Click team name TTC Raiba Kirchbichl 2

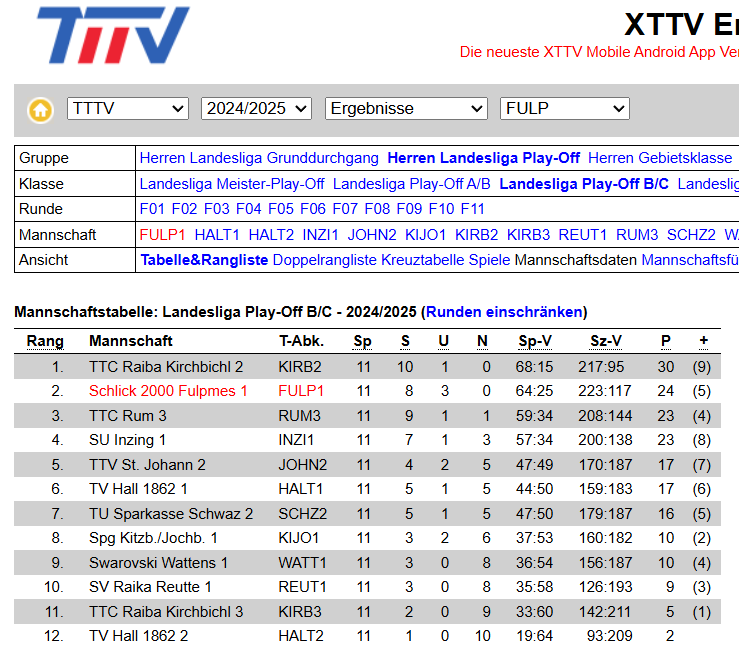click(x=166, y=367)
